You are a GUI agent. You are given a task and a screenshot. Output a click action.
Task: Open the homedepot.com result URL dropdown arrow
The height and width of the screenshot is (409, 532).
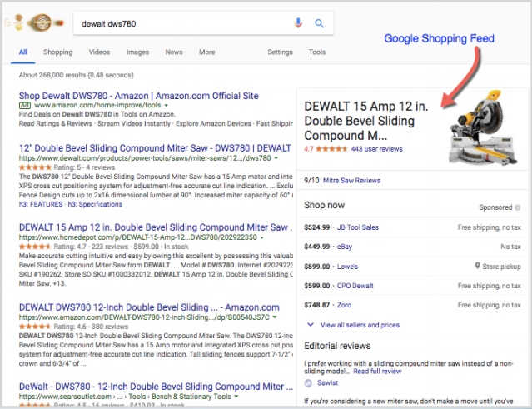click(262, 237)
